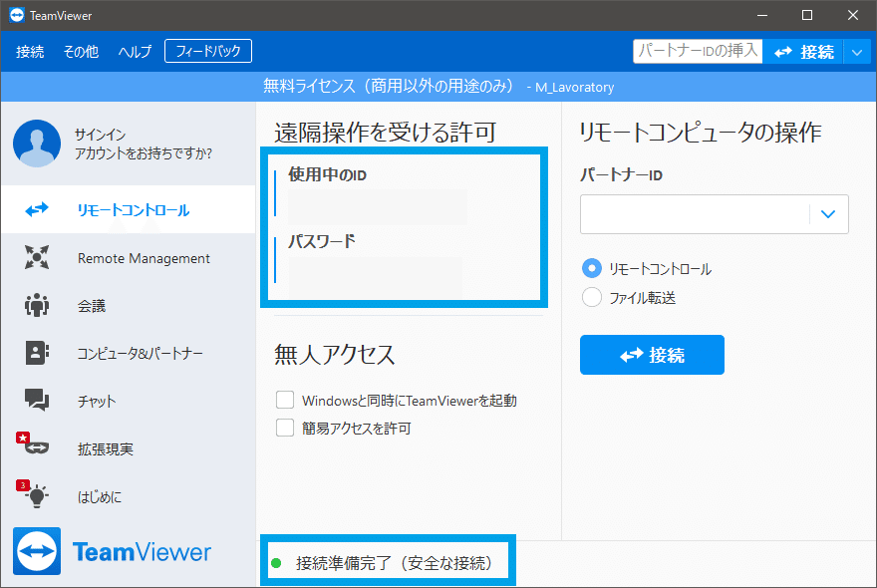Maximize the TeamViewer window

pyautogui.click(x=807, y=16)
